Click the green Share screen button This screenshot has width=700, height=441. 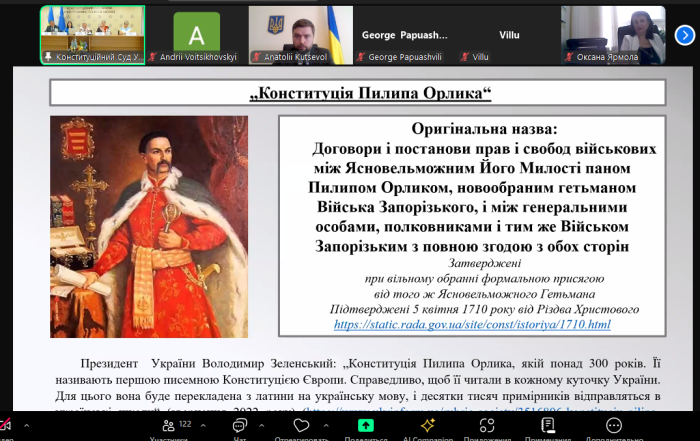click(366, 425)
